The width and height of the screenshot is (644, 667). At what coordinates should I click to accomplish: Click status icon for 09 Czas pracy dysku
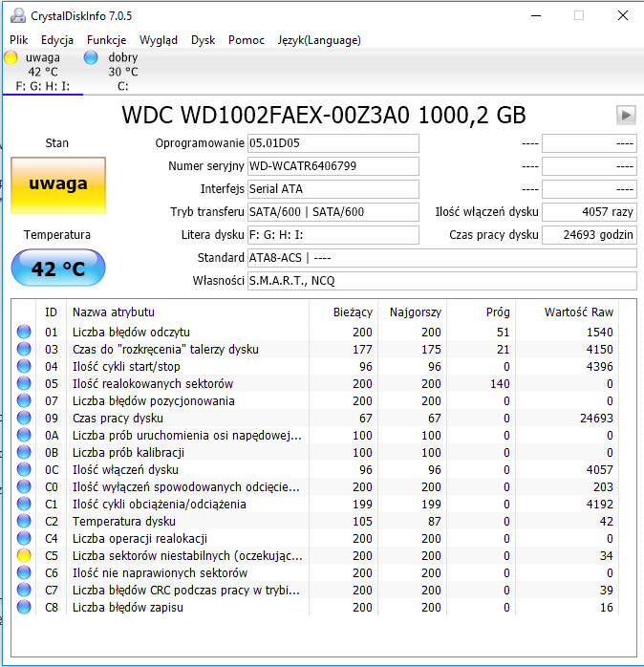click(24, 419)
